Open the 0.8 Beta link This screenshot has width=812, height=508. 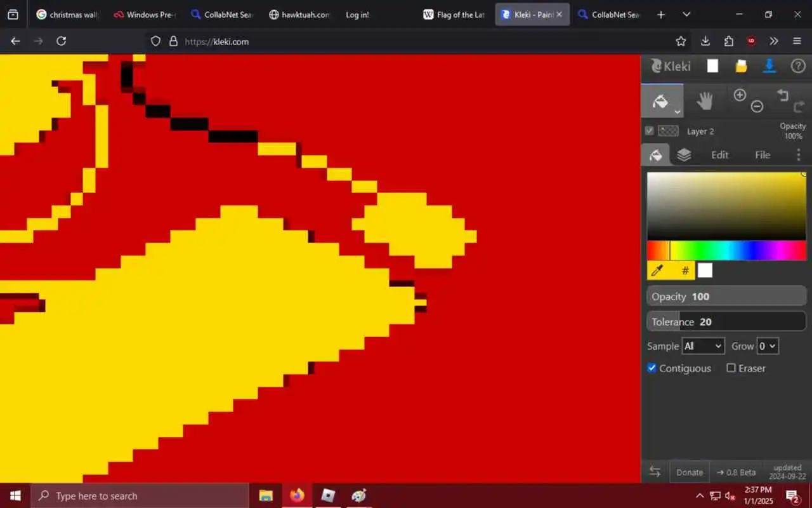[736, 472]
